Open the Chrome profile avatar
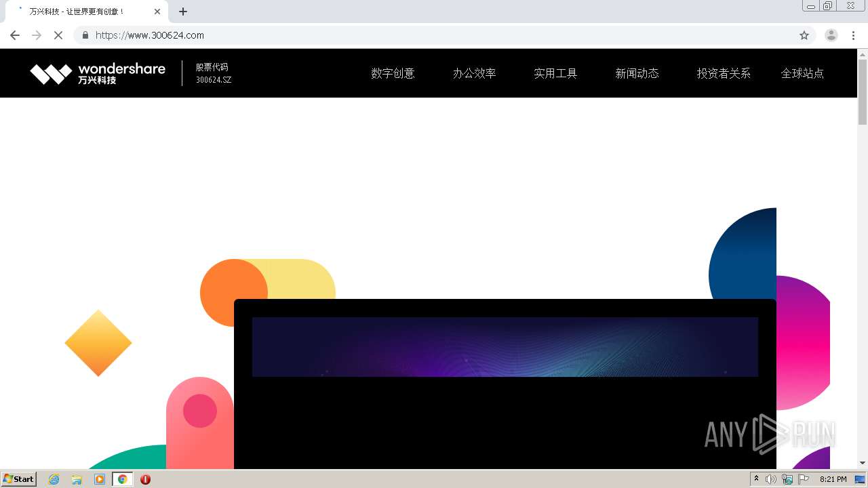 pyautogui.click(x=831, y=35)
